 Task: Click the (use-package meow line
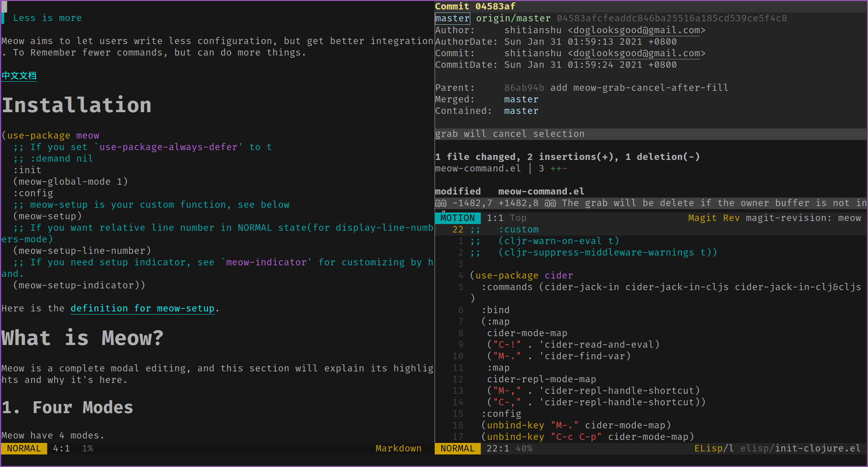point(50,136)
